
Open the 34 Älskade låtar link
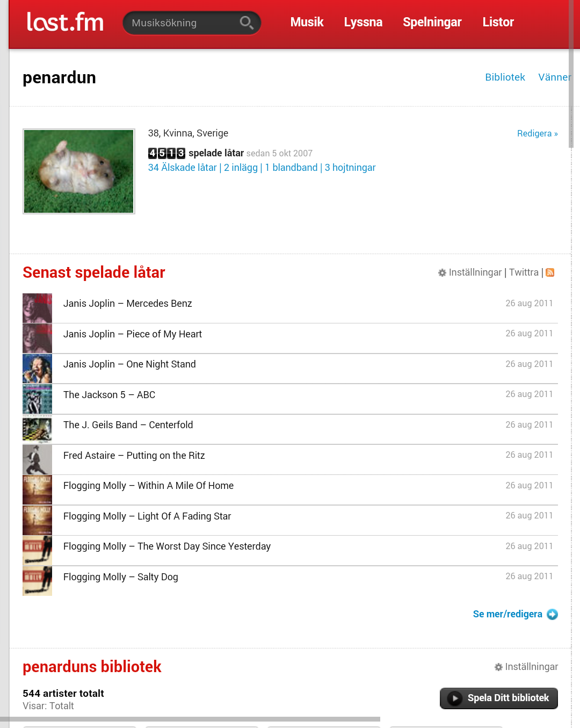183,168
